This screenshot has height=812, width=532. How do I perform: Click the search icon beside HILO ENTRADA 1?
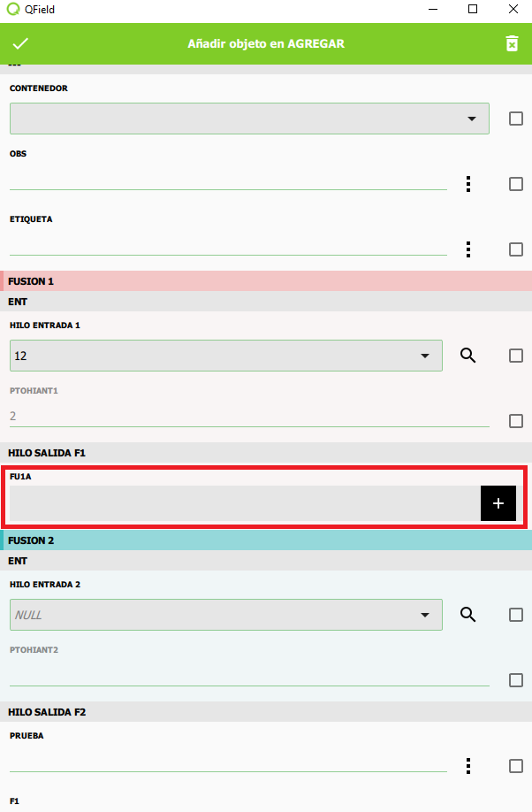click(x=468, y=356)
